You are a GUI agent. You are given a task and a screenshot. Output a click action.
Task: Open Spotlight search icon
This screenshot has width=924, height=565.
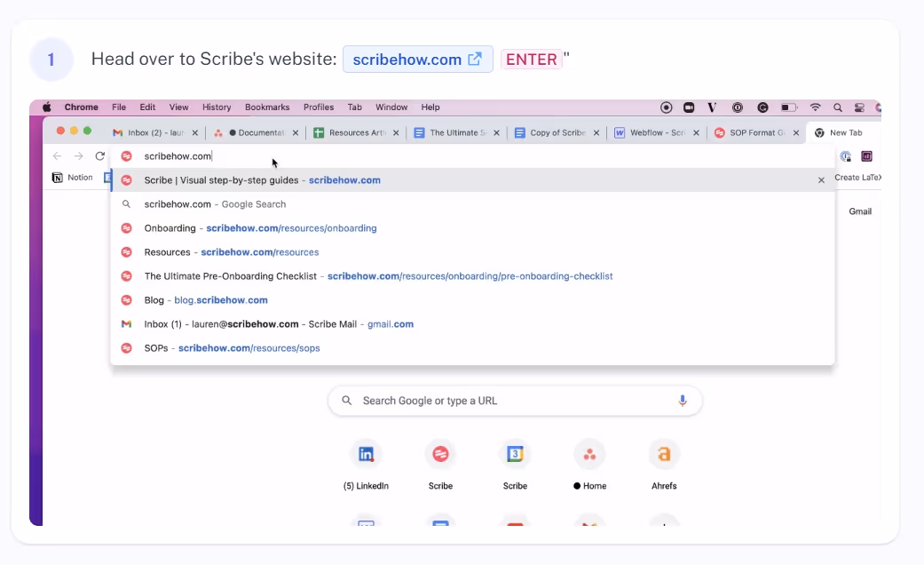pos(837,107)
